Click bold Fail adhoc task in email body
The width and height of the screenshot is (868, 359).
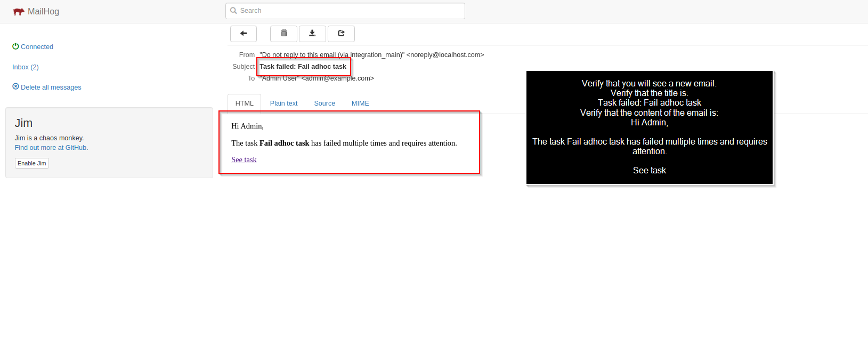point(284,143)
